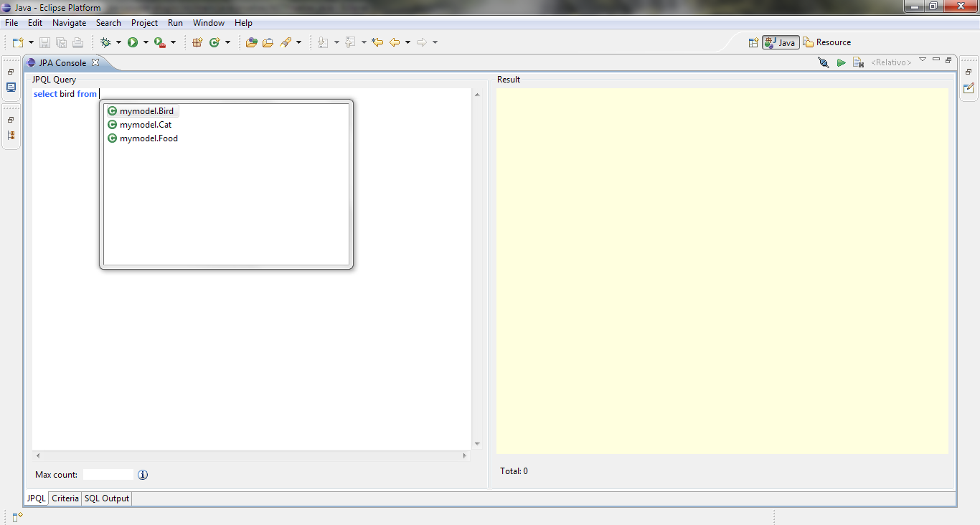Image resolution: width=980 pixels, height=525 pixels.
Task: Click the <Relativo> label in view toolbar
Action: (x=891, y=63)
